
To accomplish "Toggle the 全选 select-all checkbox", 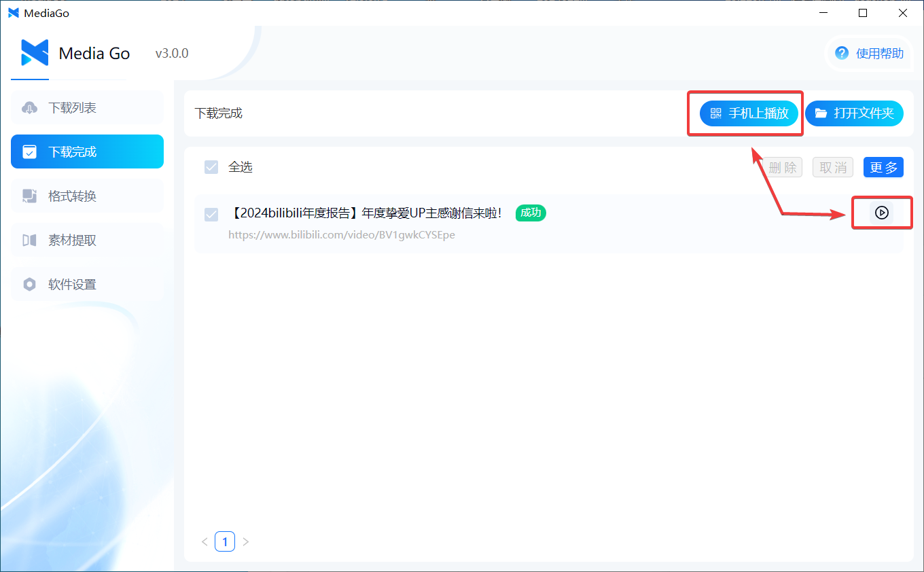I will click(211, 167).
